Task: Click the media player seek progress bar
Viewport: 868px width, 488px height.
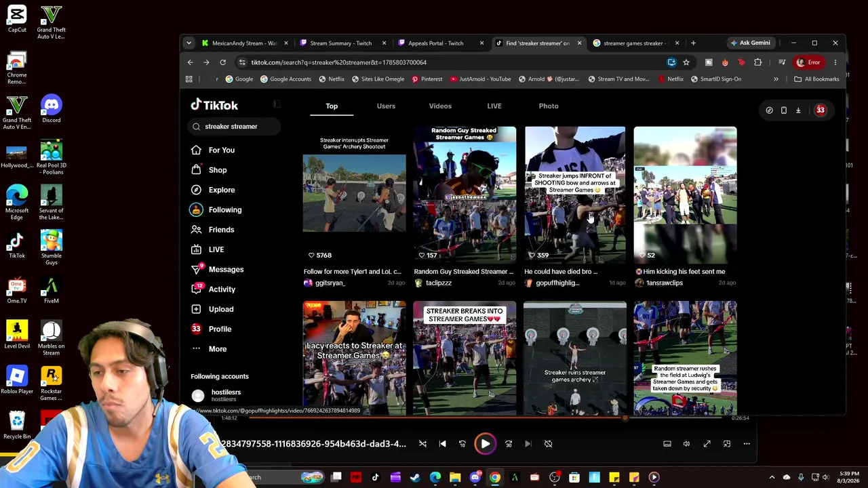Action: [484, 418]
